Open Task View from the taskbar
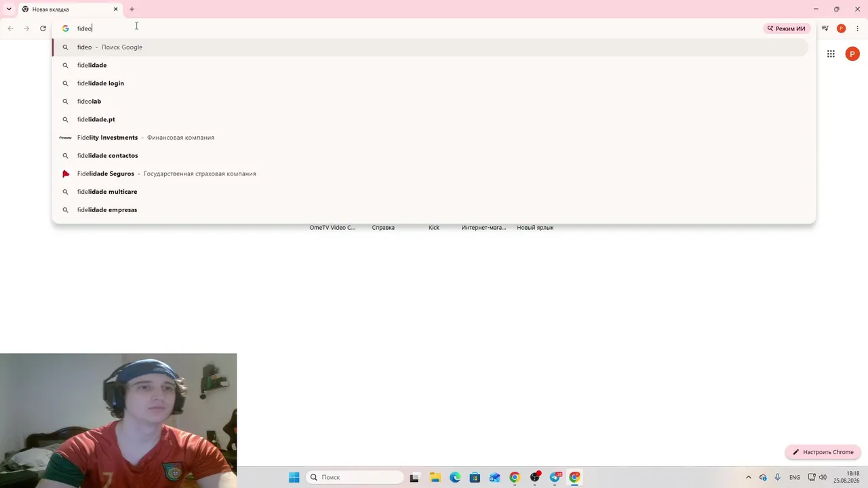The image size is (868, 488). [414, 478]
